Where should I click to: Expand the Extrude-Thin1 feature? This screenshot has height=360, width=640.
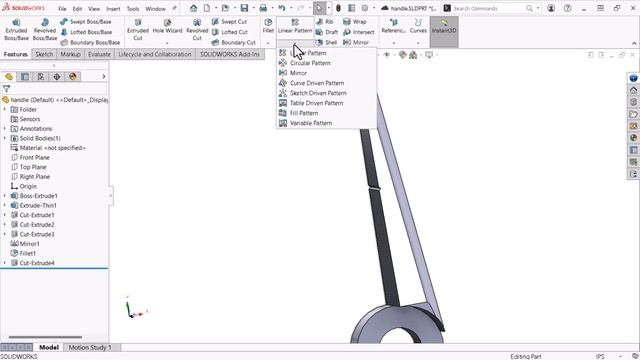pos(5,205)
